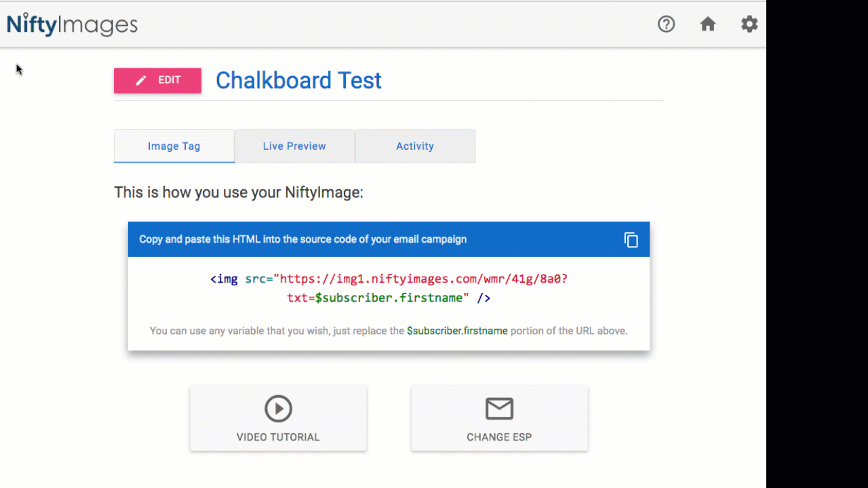Click the Chalkboard Test title
868x488 pixels.
pos(298,81)
